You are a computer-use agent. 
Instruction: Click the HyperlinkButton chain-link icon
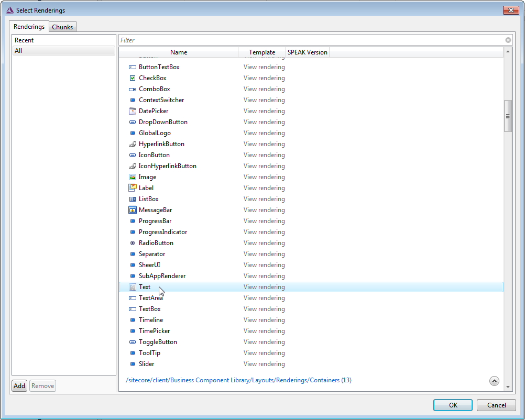[133, 143]
